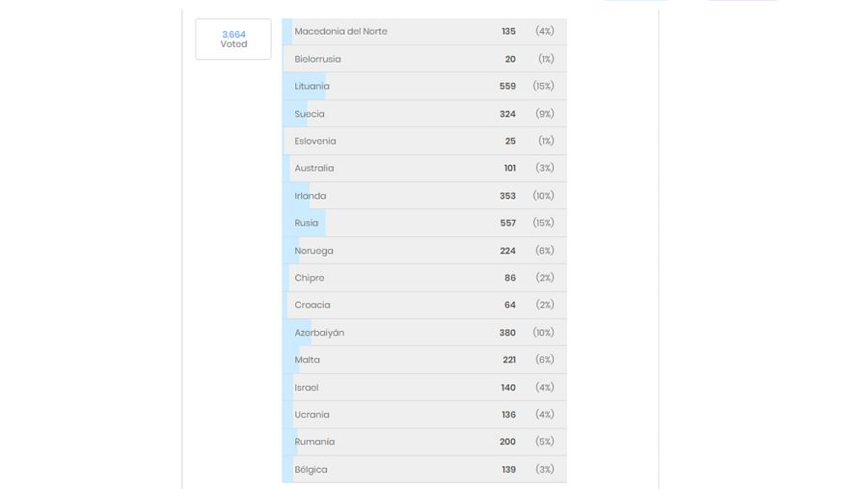The height and width of the screenshot is (489, 868).
Task: Click the Israel country label
Action: pos(307,388)
